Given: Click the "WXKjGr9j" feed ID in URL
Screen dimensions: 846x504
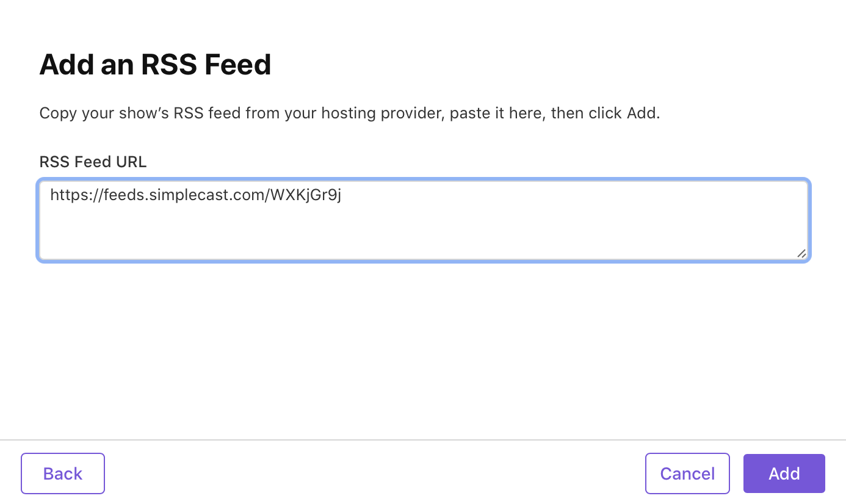Looking at the screenshot, I should 306,195.
